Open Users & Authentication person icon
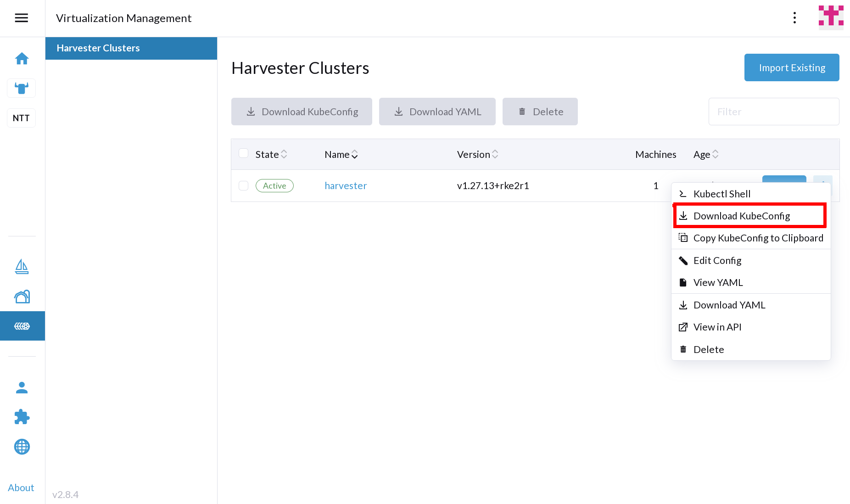The image size is (850, 504). pyautogui.click(x=22, y=388)
